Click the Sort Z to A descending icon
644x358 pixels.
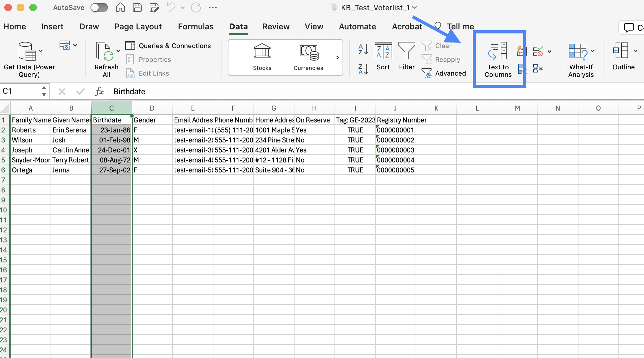[x=363, y=69]
